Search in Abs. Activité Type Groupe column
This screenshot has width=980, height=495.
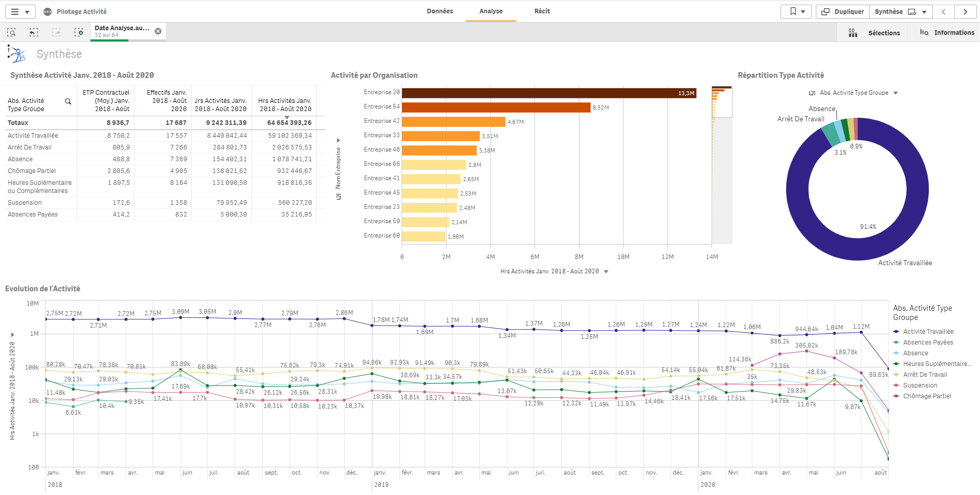tap(68, 101)
